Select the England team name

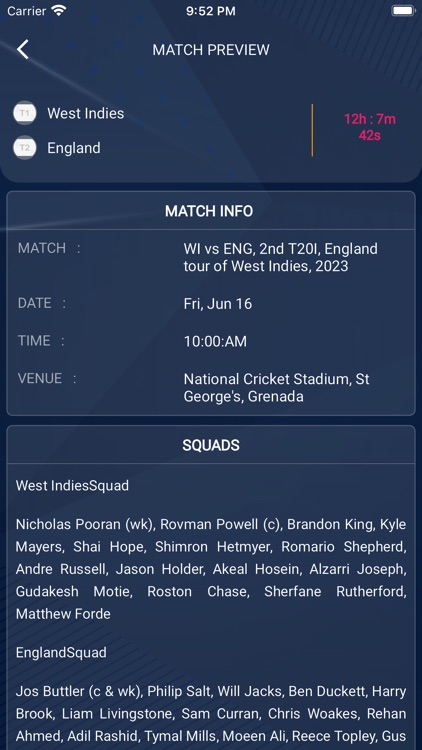(x=74, y=148)
